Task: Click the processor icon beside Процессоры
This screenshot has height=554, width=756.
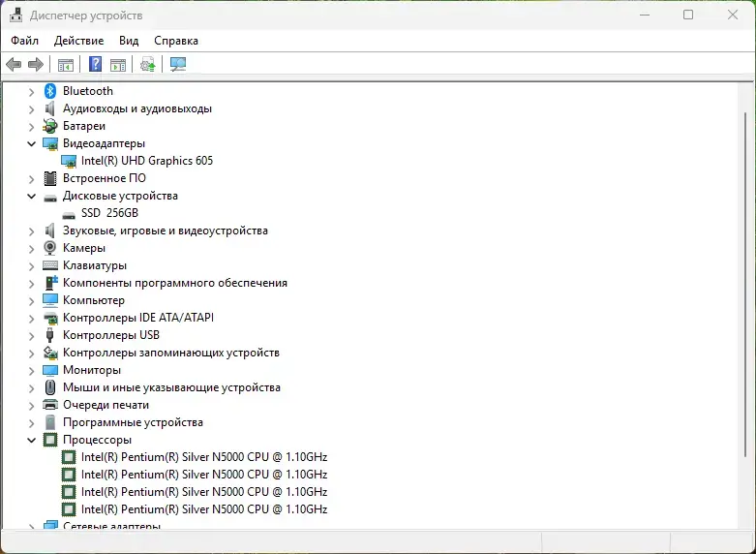Action: click(x=50, y=440)
